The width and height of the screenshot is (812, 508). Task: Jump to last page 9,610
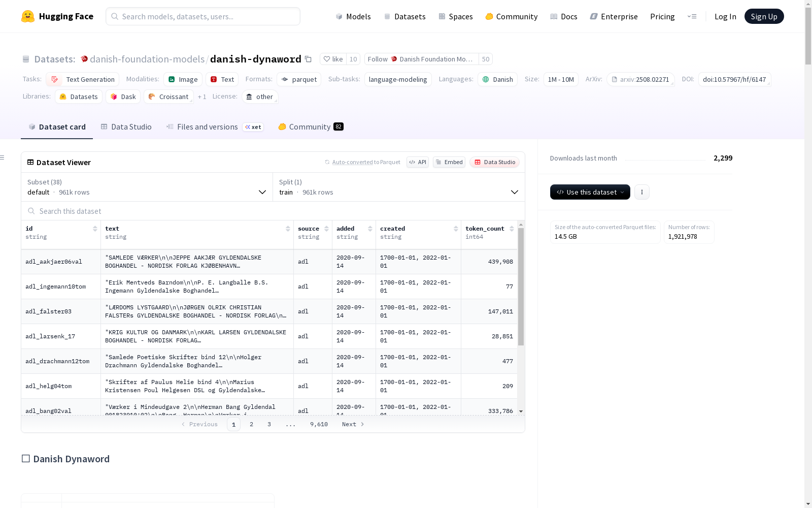(x=319, y=424)
